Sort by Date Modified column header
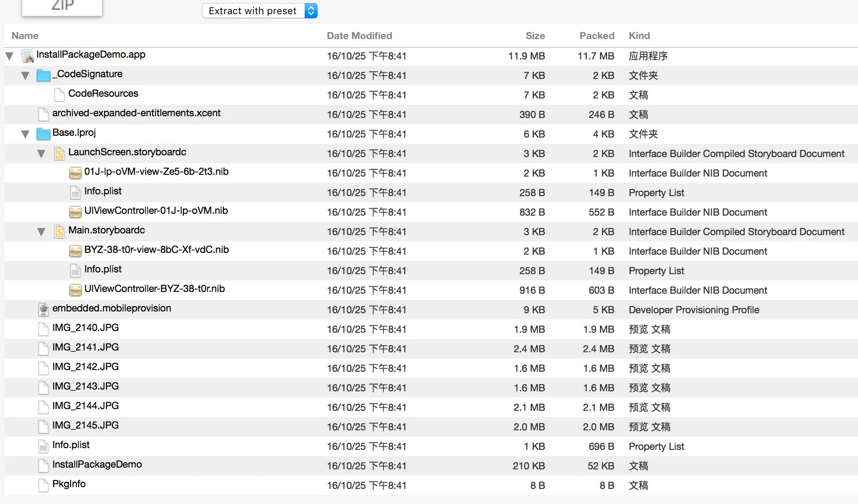The width and height of the screenshot is (858, 504). pyautogui.click(x=359, y=35)
